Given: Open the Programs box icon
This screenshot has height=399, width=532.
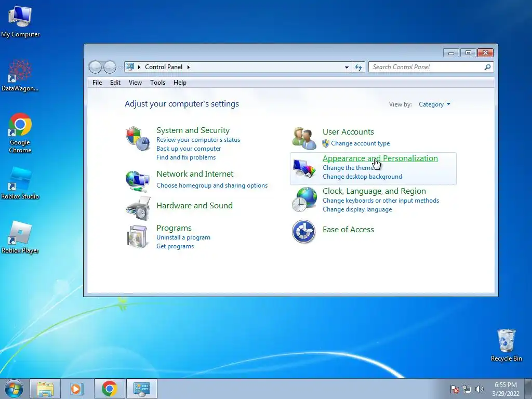Looking at the screenshot, I should click(x=138, y=236).
